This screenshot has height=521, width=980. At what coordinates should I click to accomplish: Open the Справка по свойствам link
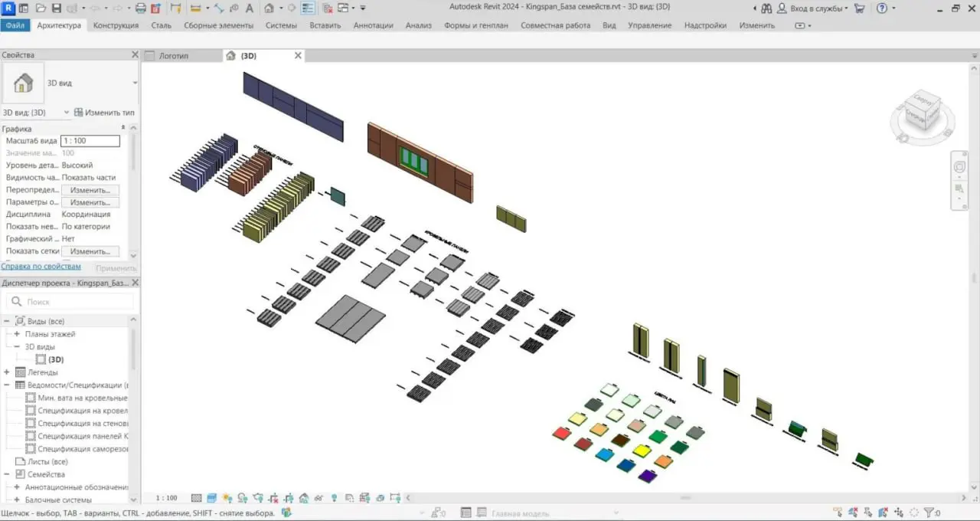click(x=41, y=267)
